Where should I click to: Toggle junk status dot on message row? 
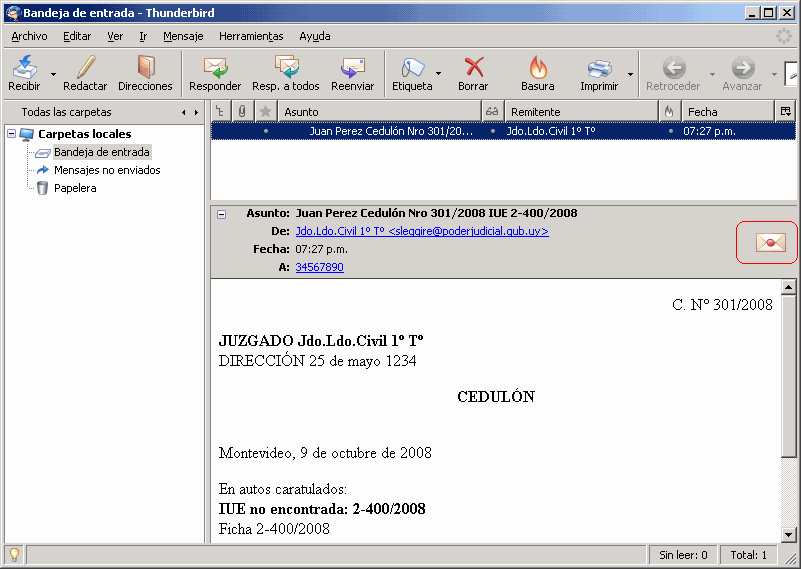tap(671, 131)
